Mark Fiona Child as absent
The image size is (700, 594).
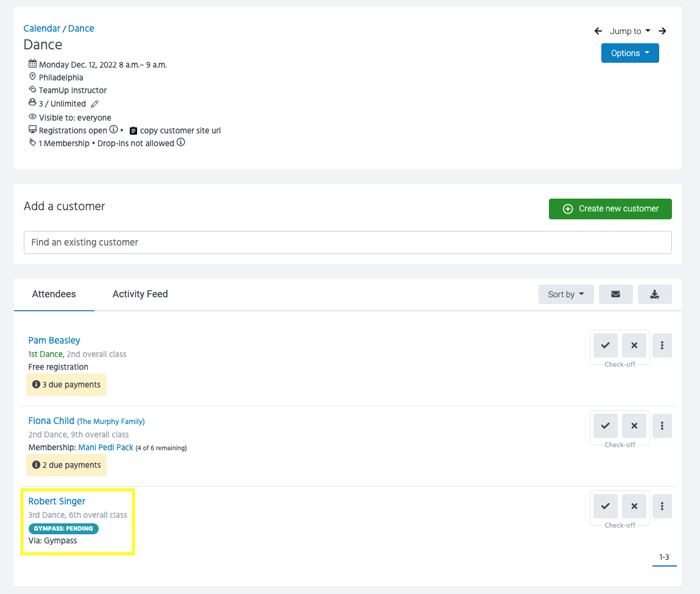[634, 426]
